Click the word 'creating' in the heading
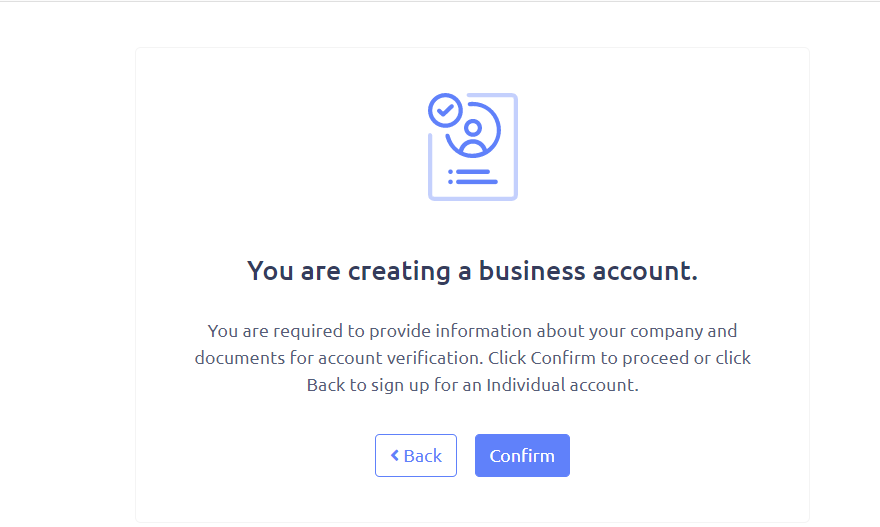 [399, 272]
